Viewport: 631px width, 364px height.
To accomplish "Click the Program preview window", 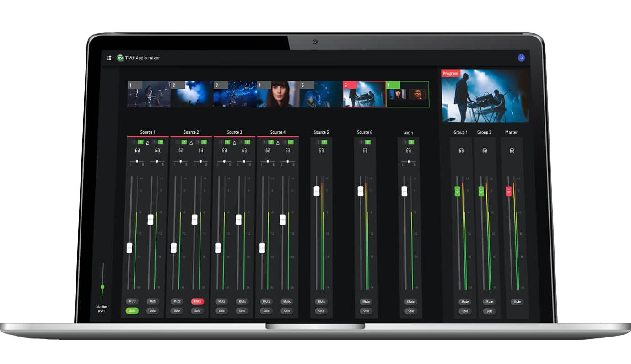I will (485, 96).
